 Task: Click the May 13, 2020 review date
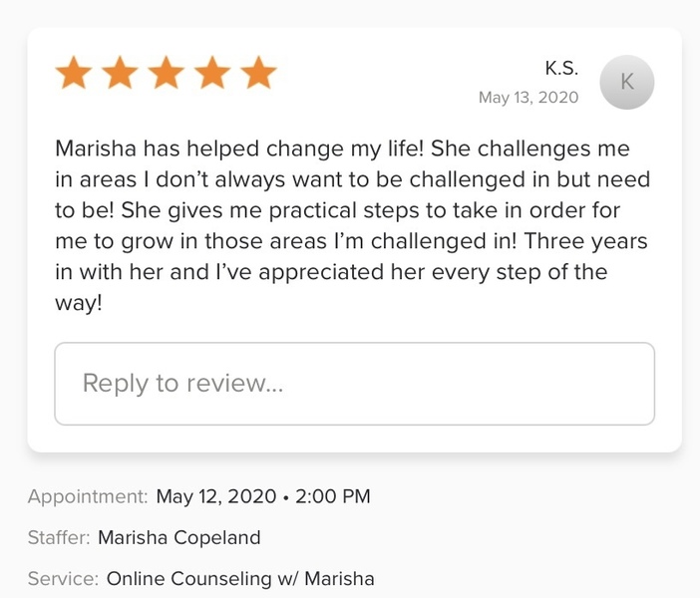point(528,98)
